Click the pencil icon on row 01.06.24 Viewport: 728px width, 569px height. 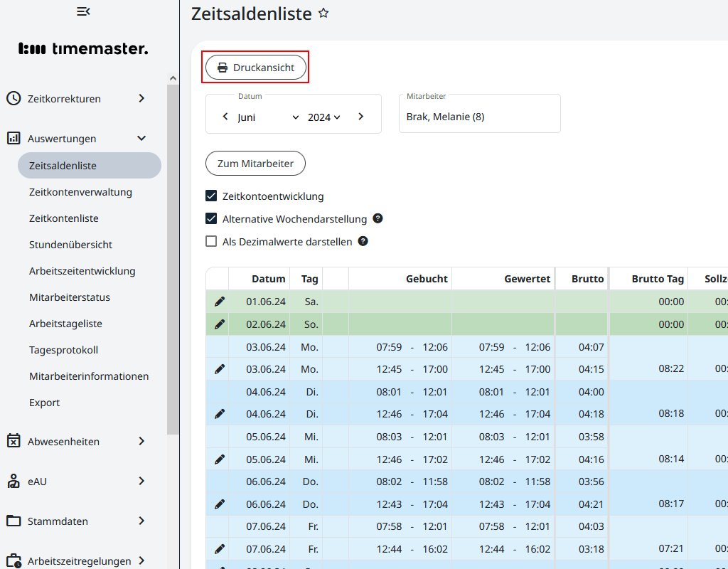point(218,301)
